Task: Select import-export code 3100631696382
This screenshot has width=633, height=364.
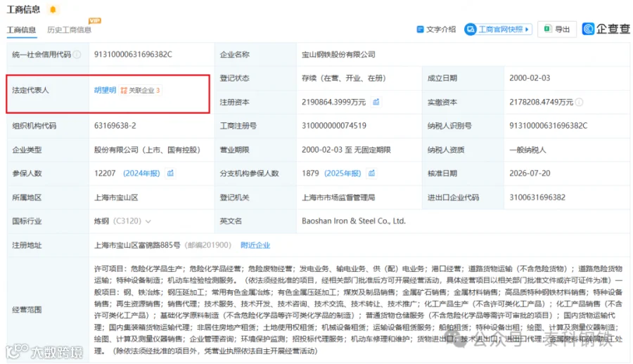Action: 537,197
